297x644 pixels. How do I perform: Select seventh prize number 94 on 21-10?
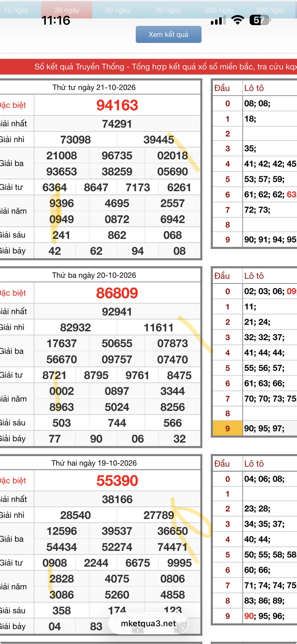click(x=138, y=251)
